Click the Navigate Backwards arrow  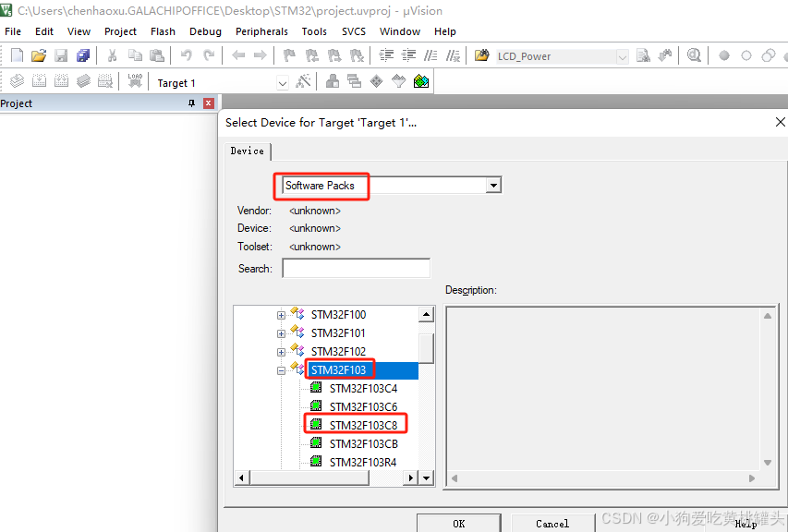[238, 55]
